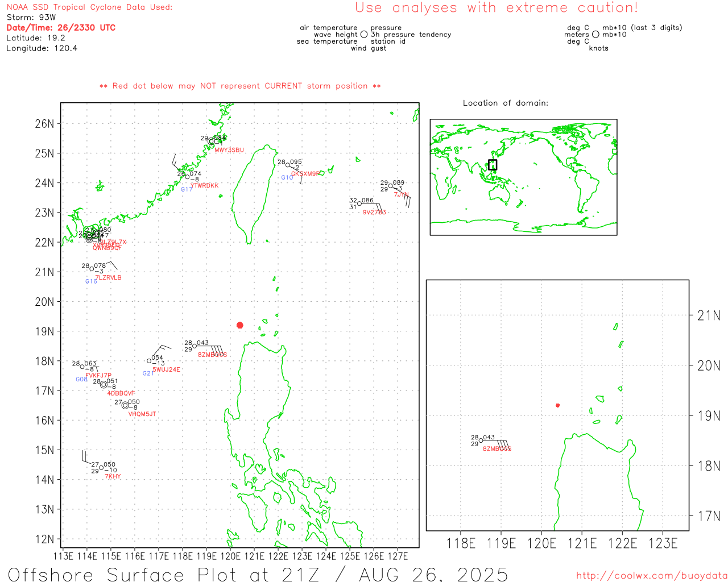Click the 'Longitude: 120.4' text

pyautogui.click(x=42, y=48)
